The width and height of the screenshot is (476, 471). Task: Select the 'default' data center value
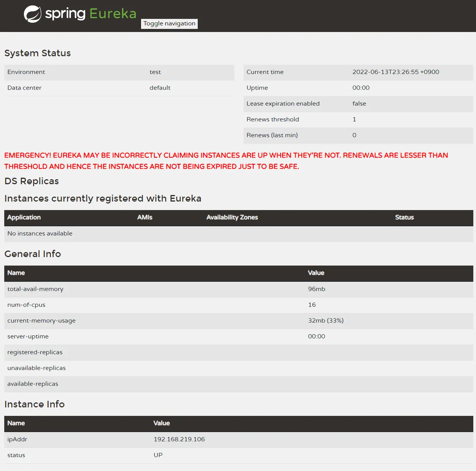pyautogui.click(x=160, y=88)
